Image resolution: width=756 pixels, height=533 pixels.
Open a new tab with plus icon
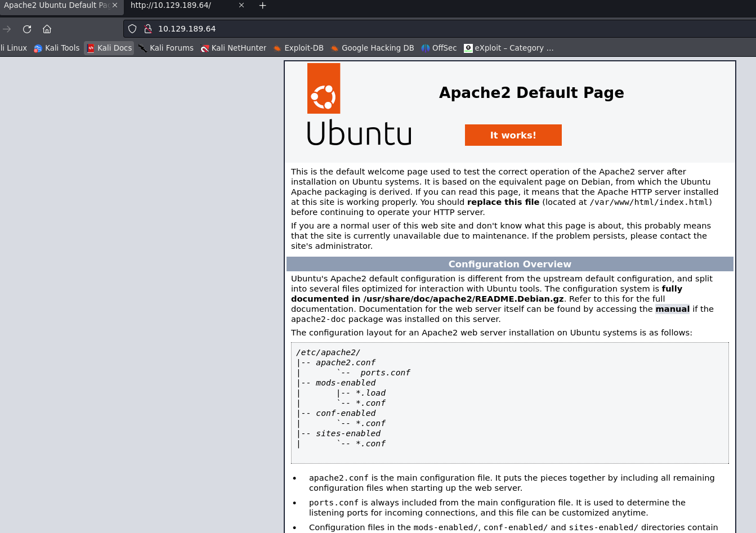coord(262,6)
